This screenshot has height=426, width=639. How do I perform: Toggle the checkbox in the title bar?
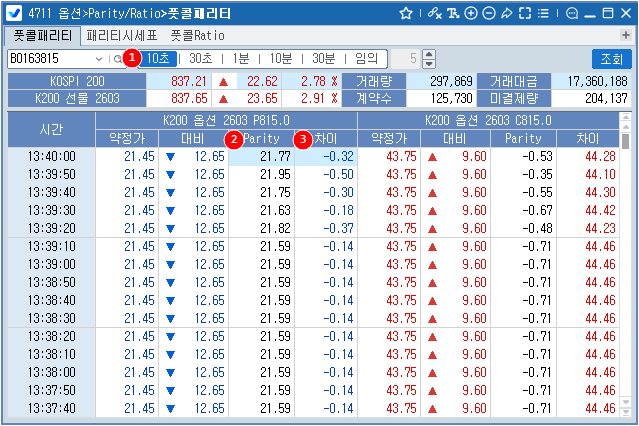coord(15,13)
